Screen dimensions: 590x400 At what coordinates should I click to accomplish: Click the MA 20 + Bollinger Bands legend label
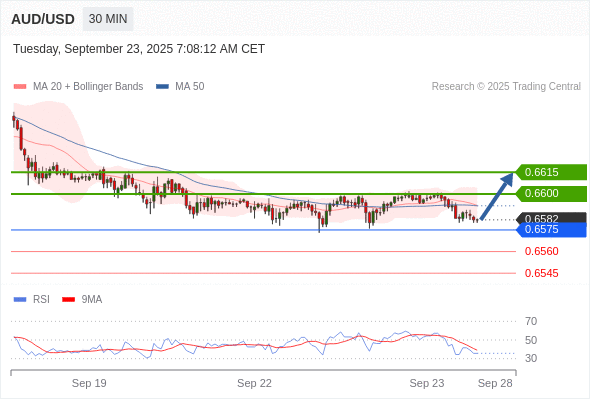88,87
